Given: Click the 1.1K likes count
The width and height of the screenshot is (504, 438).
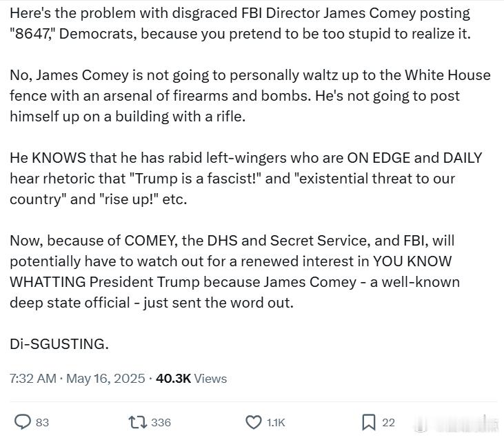Looking at the screenshot, I should 276,423.
